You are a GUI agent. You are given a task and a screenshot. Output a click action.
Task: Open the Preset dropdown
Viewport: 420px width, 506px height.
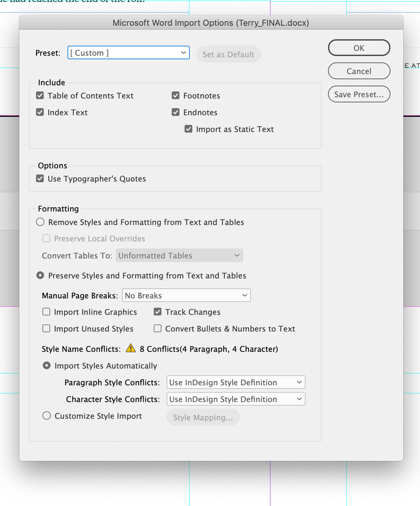tap(129, 53)
